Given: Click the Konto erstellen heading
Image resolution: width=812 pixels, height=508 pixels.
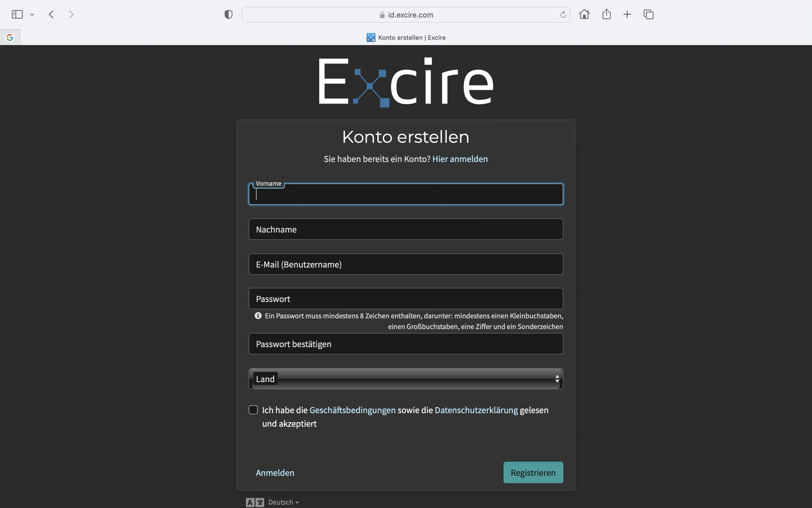Looking at the screenshot, I should pyautogui.click(x=406, y=137).
